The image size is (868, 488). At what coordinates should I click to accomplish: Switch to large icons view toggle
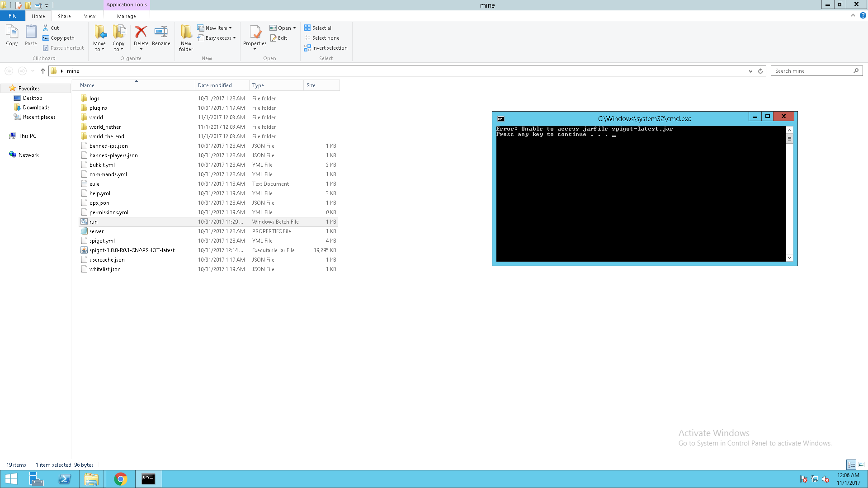point(861,465)
